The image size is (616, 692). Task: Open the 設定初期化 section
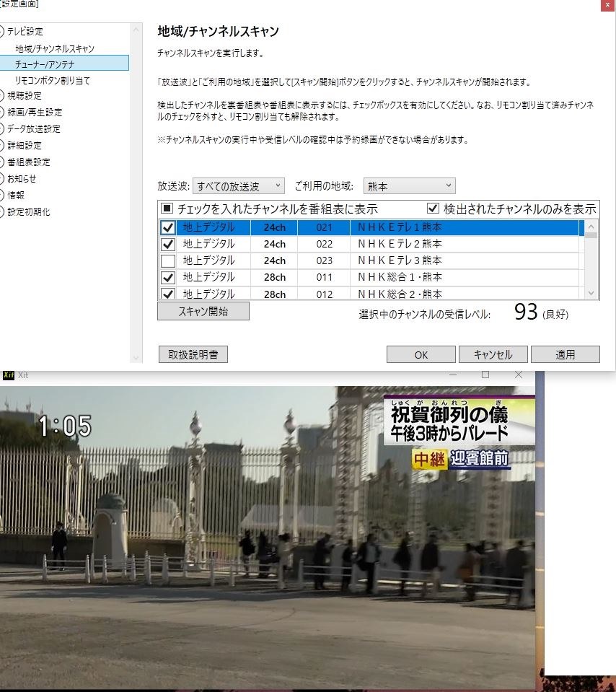coord(29,212)
